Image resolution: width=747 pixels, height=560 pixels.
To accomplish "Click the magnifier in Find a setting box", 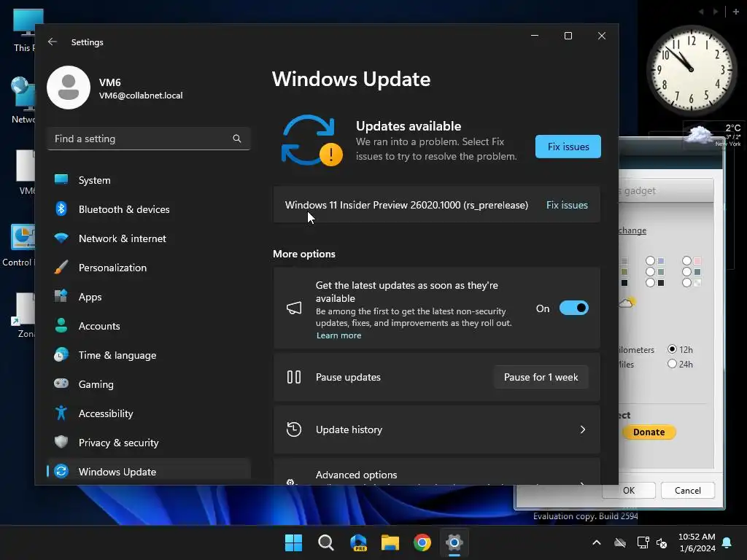I will pyautogui.click(x=237, y=139).
